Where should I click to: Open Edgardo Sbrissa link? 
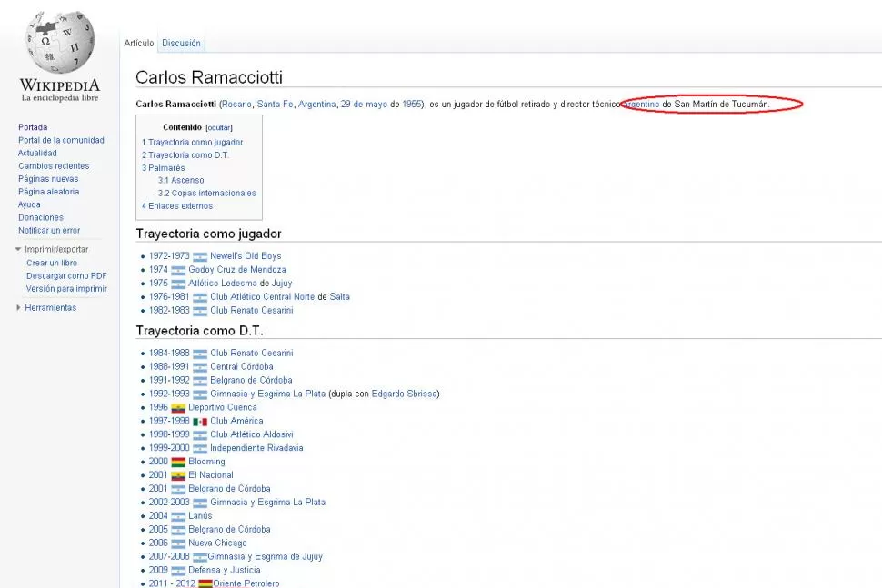pos(405,394)
